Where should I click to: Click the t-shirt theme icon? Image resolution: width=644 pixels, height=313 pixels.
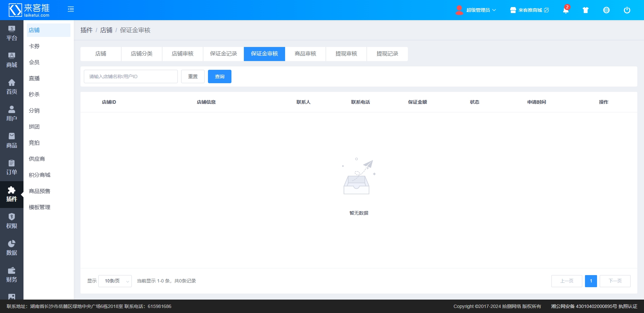(586, 10)
